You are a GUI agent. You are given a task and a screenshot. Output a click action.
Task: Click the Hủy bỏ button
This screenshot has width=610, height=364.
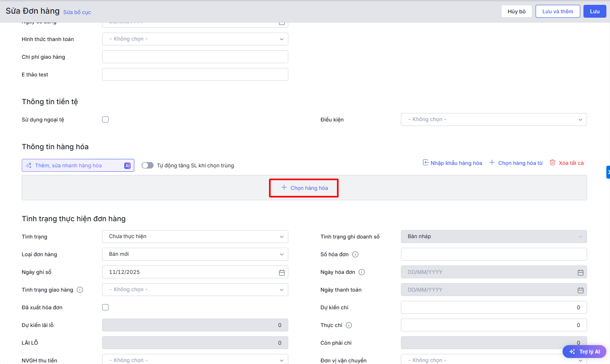pyautogui.click(x=516, y=11)
